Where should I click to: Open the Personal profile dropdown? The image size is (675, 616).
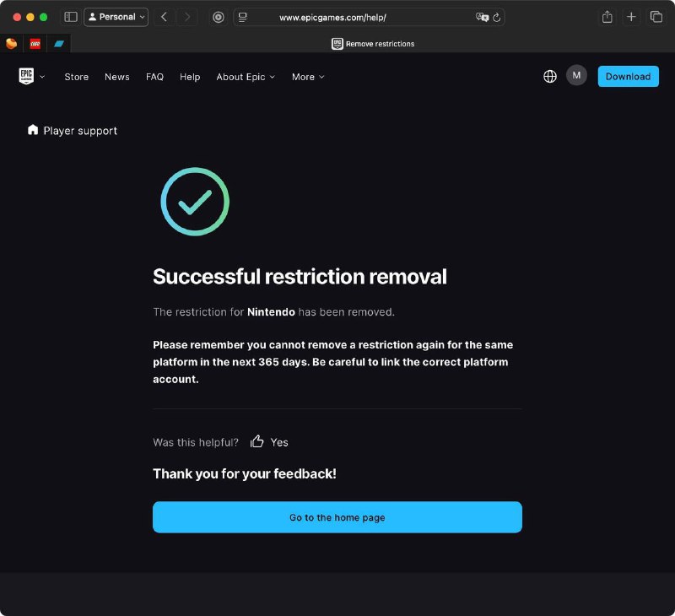(x=116, y=17)
